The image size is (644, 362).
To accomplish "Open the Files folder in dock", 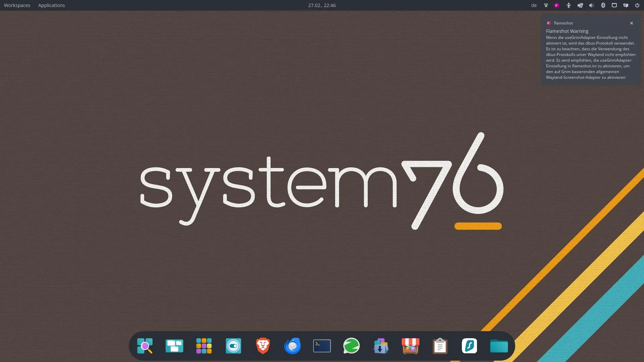I will click(499, 346).
